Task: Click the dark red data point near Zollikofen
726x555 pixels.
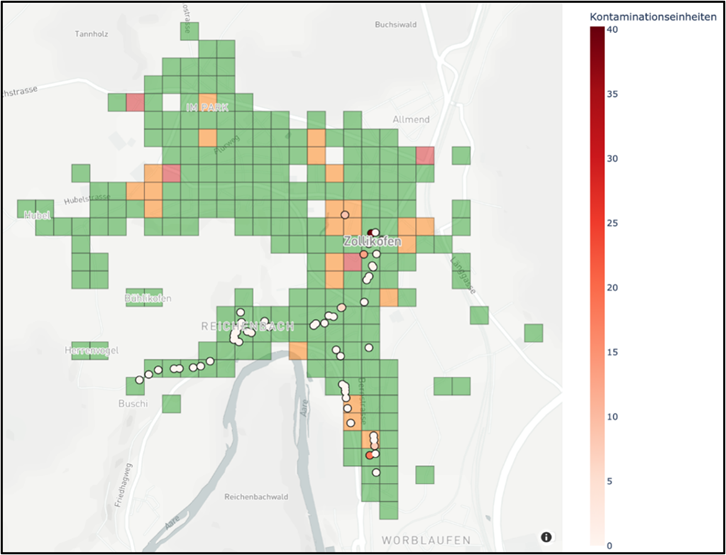Action: point(373,231)
